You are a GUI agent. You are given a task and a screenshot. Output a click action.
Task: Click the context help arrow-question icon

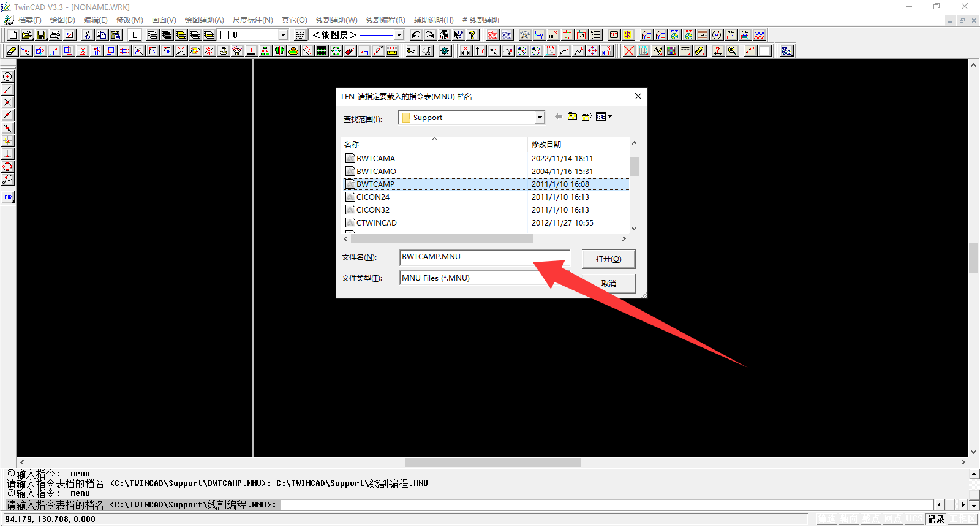point(458,35)
